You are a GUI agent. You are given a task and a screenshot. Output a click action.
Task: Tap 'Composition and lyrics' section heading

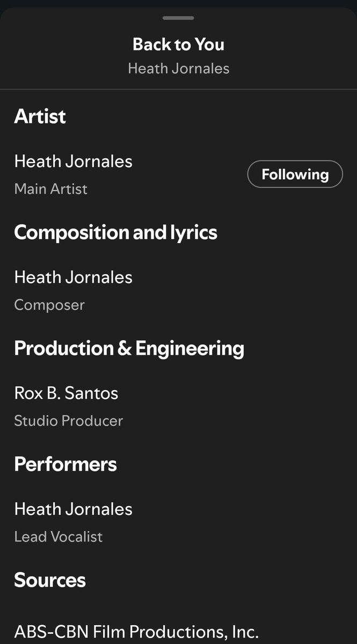coord(115,232)
